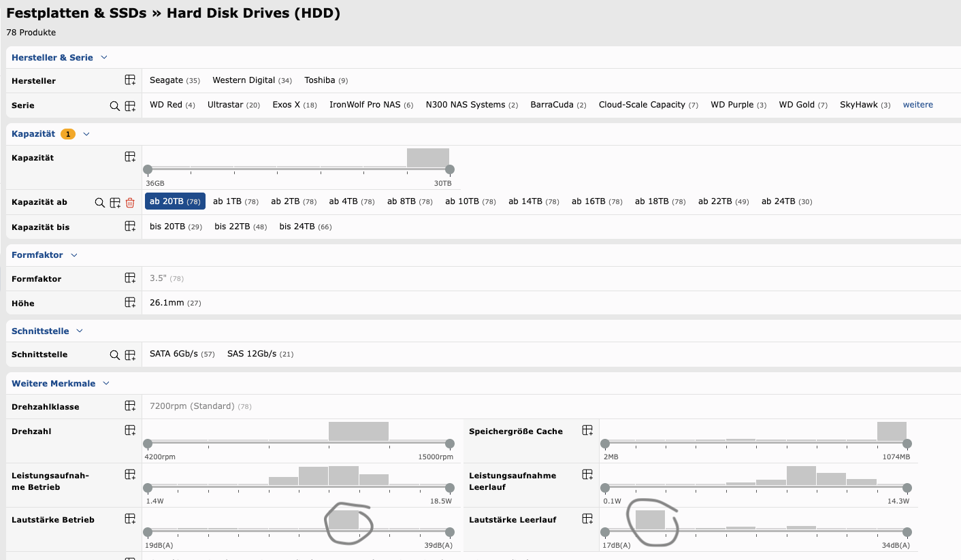Search within Kapazität ab filter
Viewport: 961px width, 560px height.
click(100, 203)
